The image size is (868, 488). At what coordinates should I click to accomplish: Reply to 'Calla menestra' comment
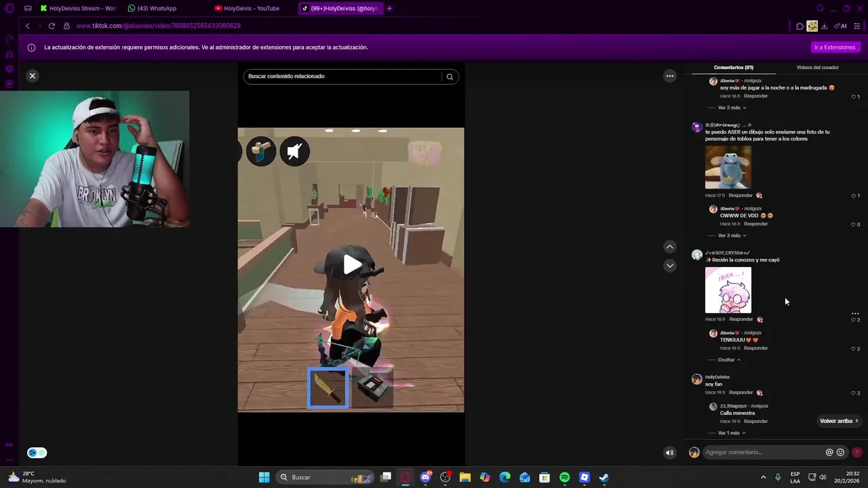(755, 421)
